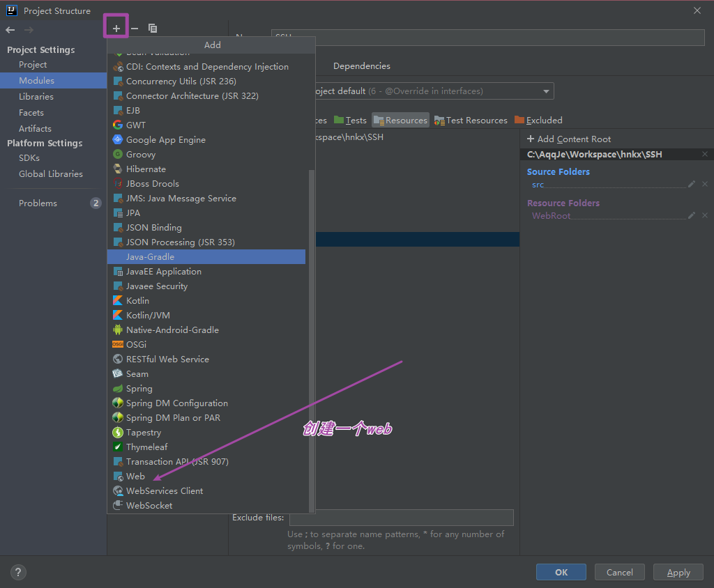Image resolution: width=714 pixels, height=588 pixels.
Task: Choose Kotlin entry
Action: (x=206, y=300)
